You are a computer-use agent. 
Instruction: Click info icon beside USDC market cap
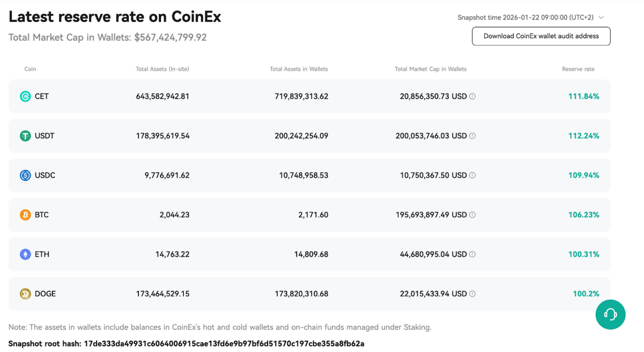click(472, 175)
